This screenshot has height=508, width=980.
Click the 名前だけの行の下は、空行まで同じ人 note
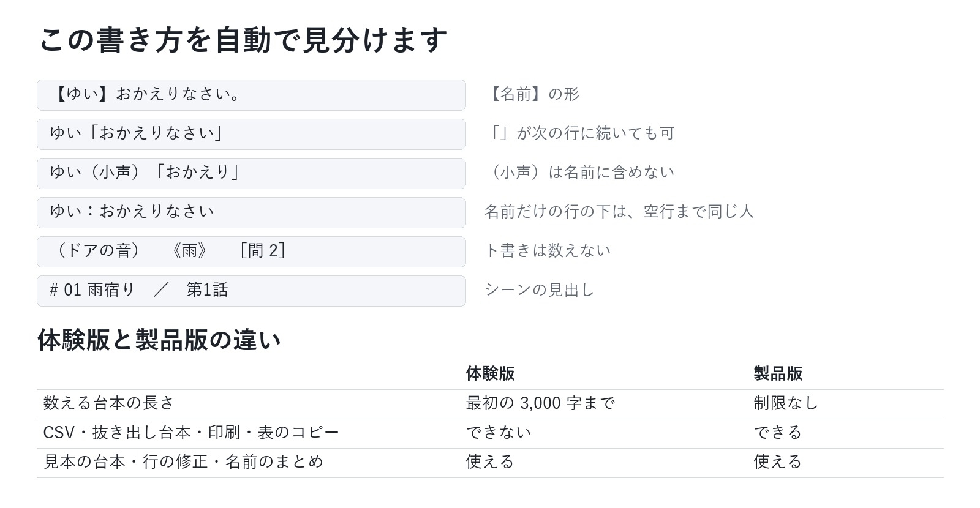(x=619, y=212)
